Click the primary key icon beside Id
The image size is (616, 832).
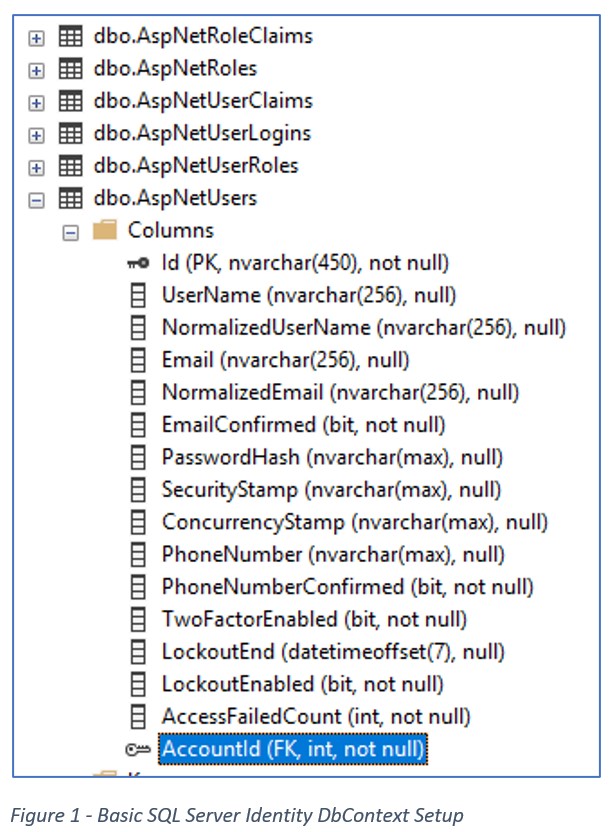(x=138, y=263)
